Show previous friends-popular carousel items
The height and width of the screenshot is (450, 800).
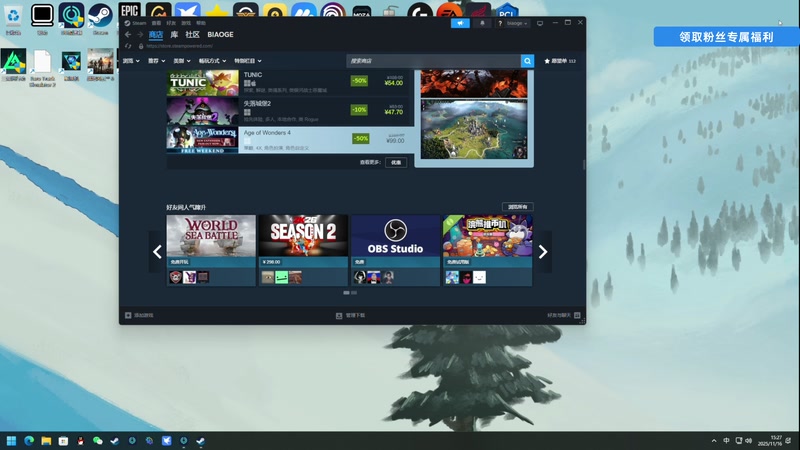click(157, 252)
